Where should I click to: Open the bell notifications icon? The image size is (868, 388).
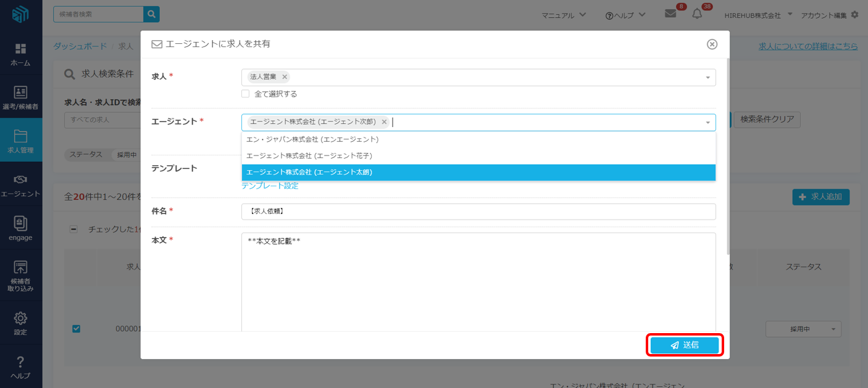(x=697, y=14)
